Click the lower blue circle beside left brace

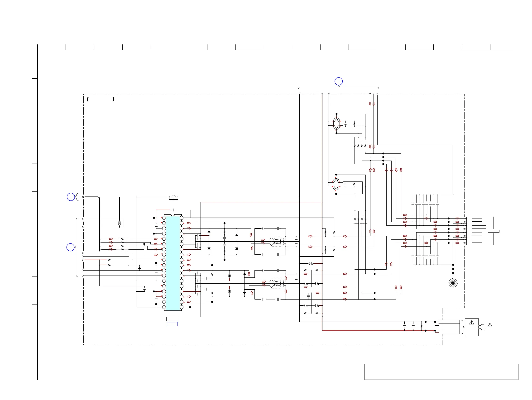click(x=71, y=247)
